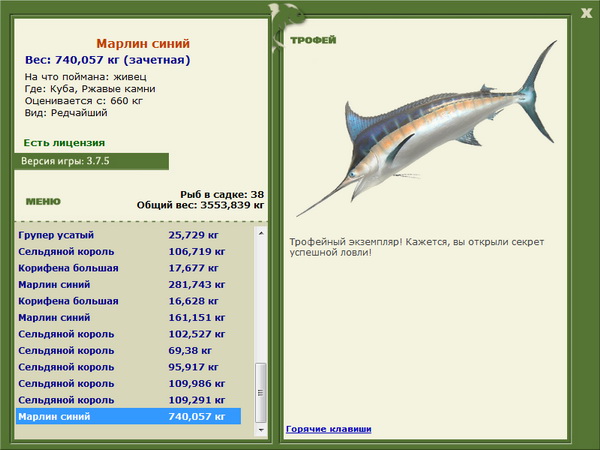Click the Общий вес: 3553,839 кг text
The height and width of the screenshot is (450, 600).
(201, 205)
